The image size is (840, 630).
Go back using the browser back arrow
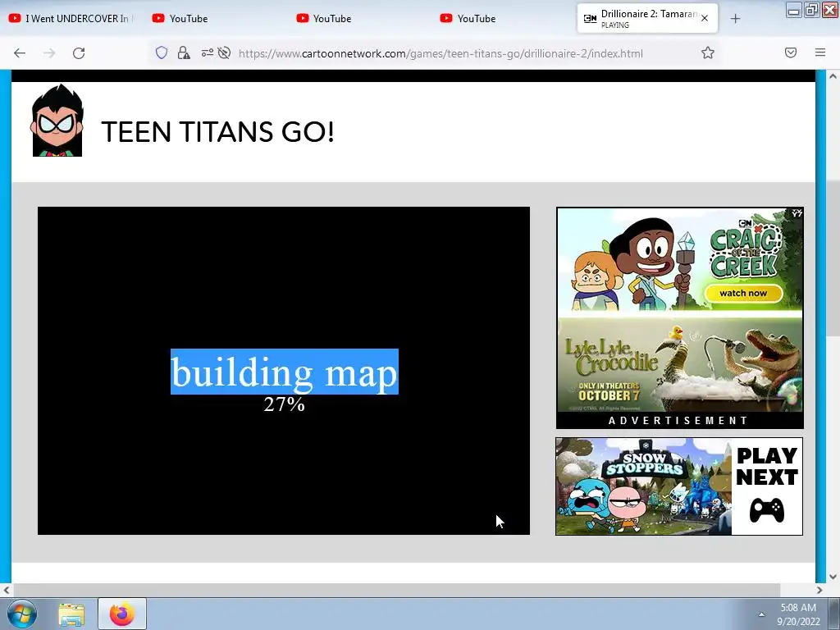click(20, 53)
